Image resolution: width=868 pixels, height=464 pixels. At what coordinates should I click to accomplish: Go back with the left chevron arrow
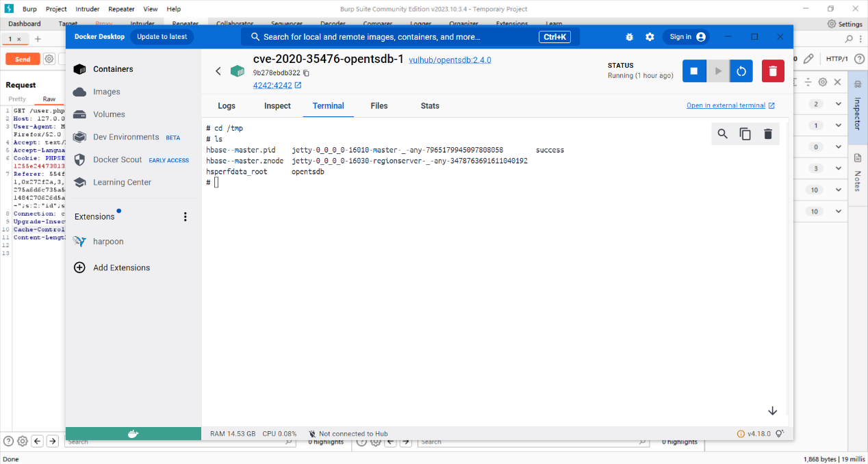218,71
